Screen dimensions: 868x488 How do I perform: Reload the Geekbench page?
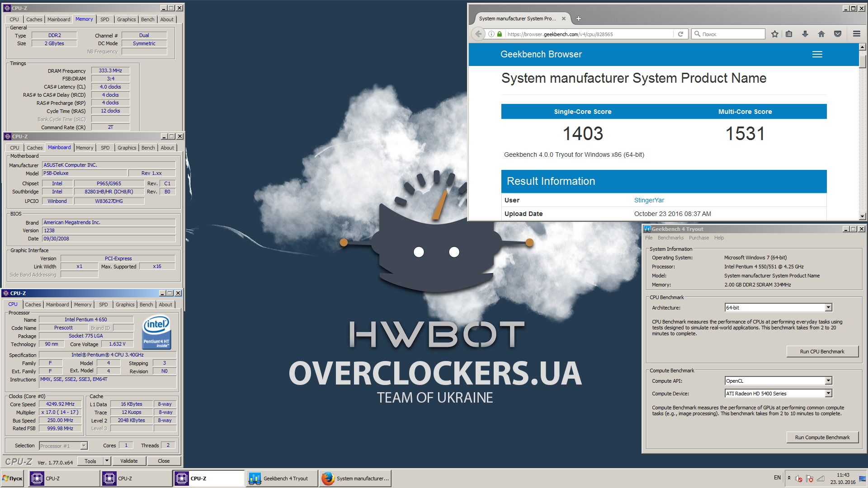[x=680, y=34]
